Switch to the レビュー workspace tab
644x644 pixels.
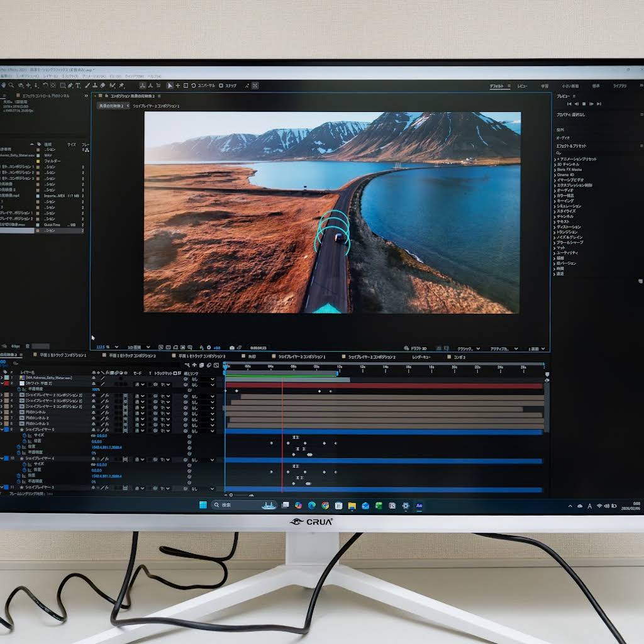(523, 86)
